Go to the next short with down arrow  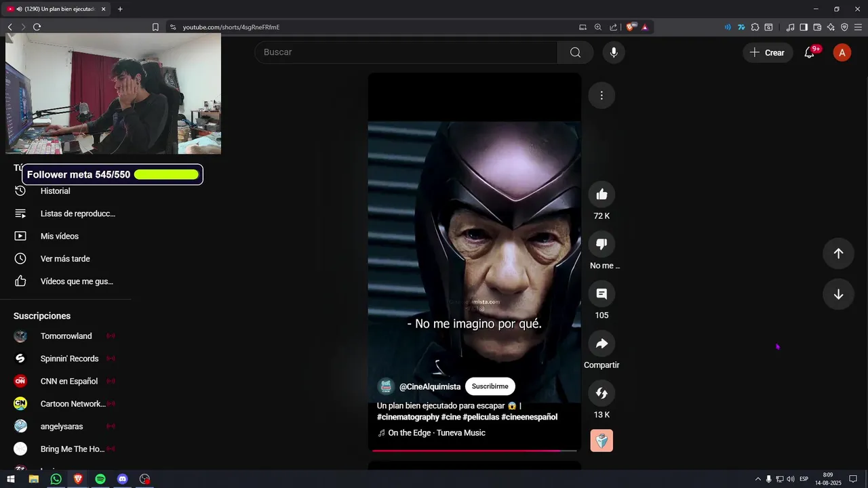tap(838, 294)
